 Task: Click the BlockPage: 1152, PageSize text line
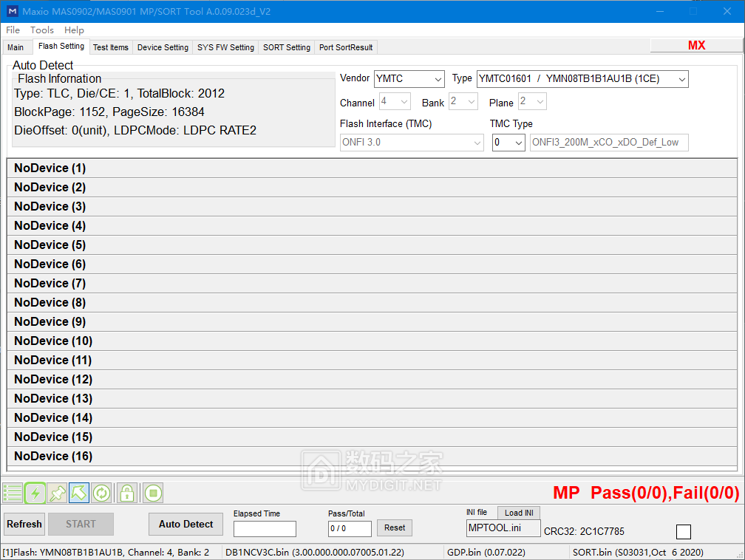[109, 112]
